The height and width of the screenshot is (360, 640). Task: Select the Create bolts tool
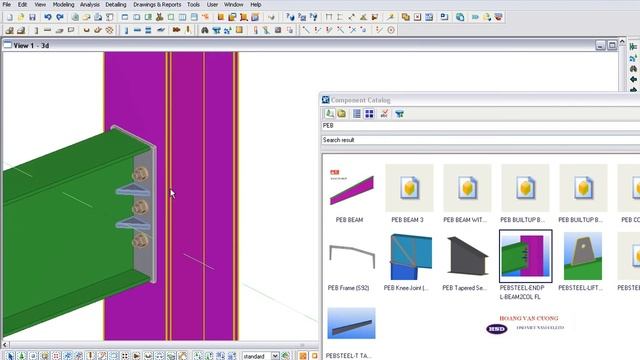(x=176, y=30)
